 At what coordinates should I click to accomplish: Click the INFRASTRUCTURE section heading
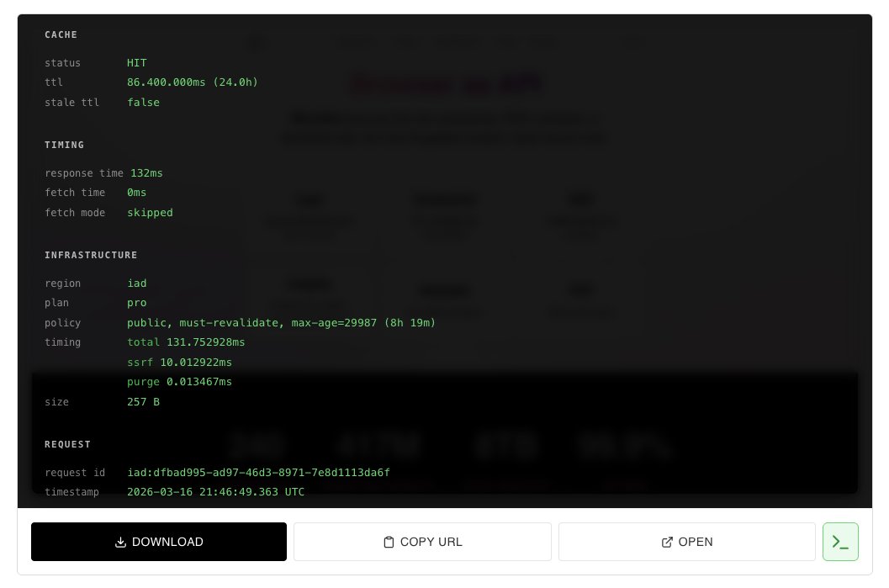(x=91, y=255)
